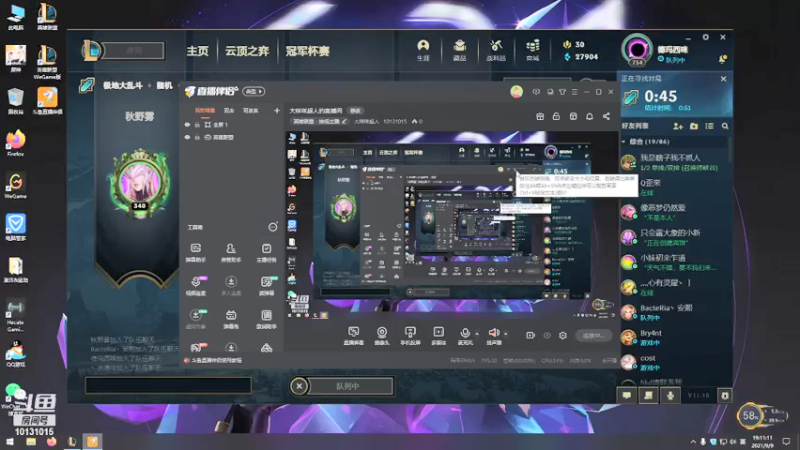Image resolution: width=800 pixels, height=450 pixels.
Task: Click the record video icon
Action: (x=530, y=335)
